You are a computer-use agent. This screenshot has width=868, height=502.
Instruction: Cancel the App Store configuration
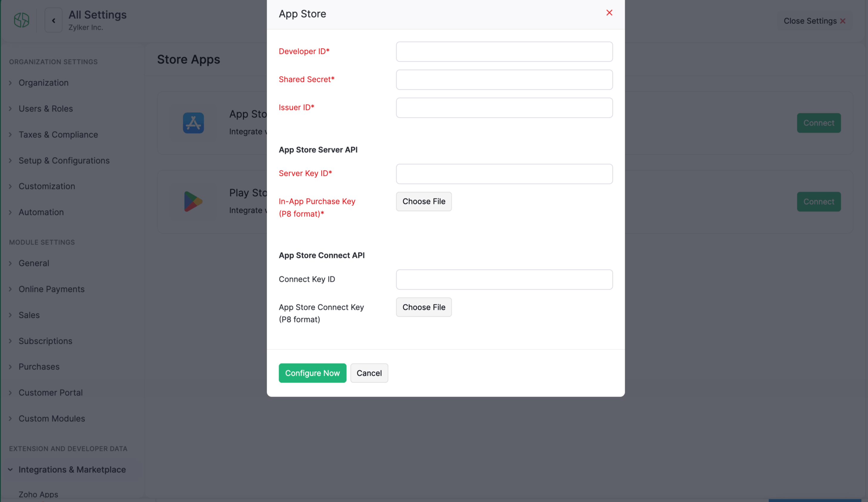(369, 373)
